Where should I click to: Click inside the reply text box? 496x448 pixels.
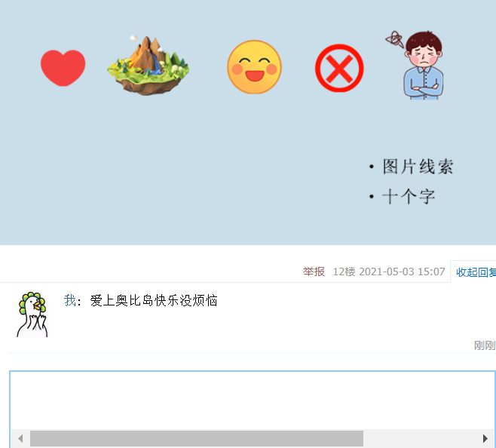[252, 400]
